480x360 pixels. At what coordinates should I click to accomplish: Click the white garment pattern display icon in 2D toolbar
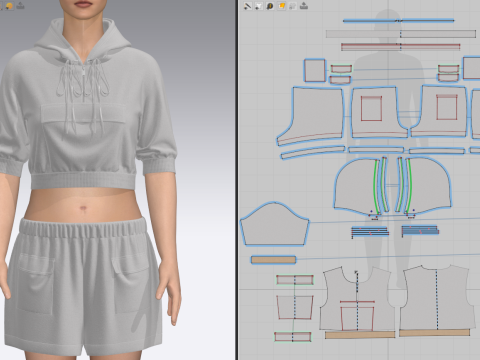(x=259, y=6)
